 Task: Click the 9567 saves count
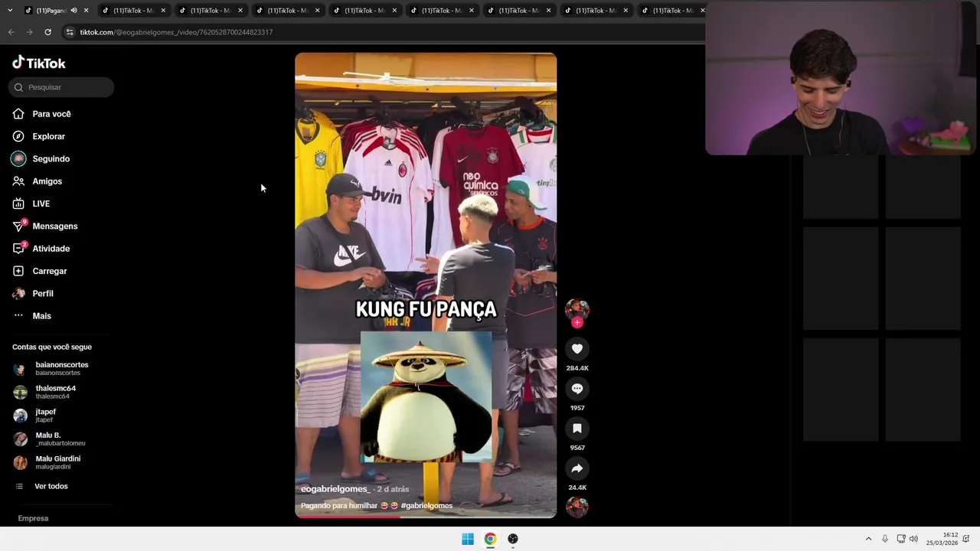coord(577,448)
